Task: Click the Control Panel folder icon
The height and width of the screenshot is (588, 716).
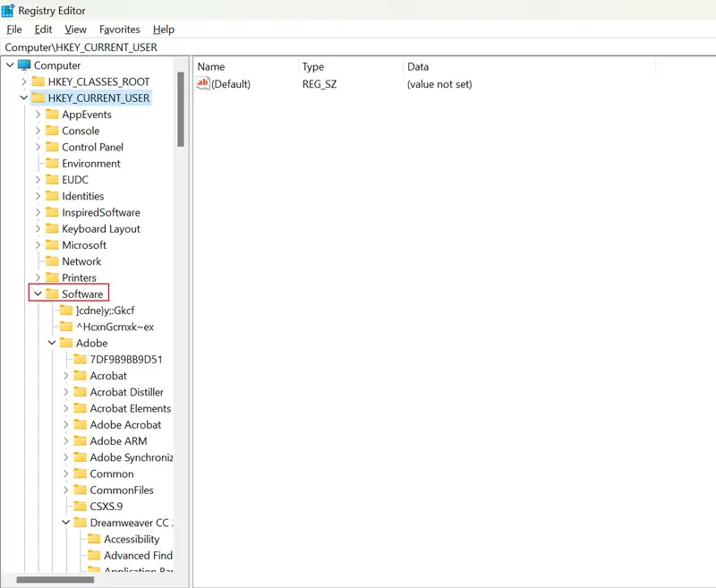Action: pos(52,147)
